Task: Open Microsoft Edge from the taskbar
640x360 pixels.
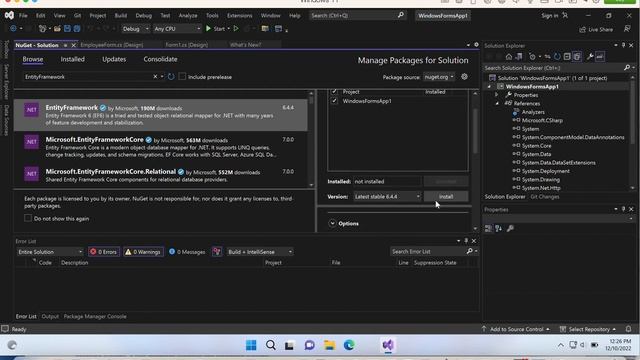Action: pyautogui.click(x=349, y=345)
